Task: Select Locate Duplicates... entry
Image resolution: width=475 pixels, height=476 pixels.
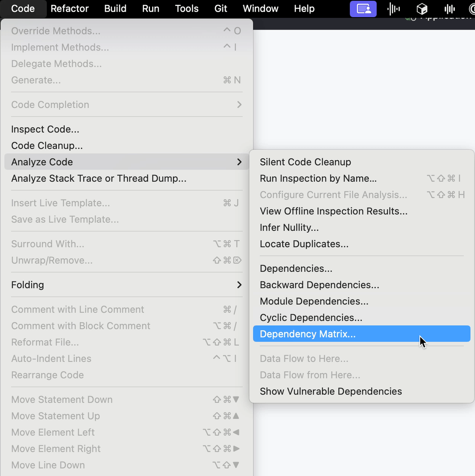Action: [x=304, y=244]
